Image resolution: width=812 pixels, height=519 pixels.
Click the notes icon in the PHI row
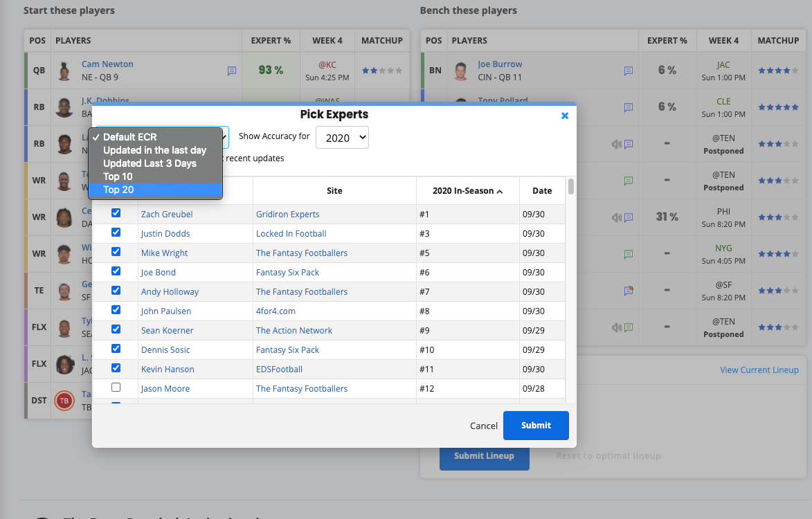628,217
